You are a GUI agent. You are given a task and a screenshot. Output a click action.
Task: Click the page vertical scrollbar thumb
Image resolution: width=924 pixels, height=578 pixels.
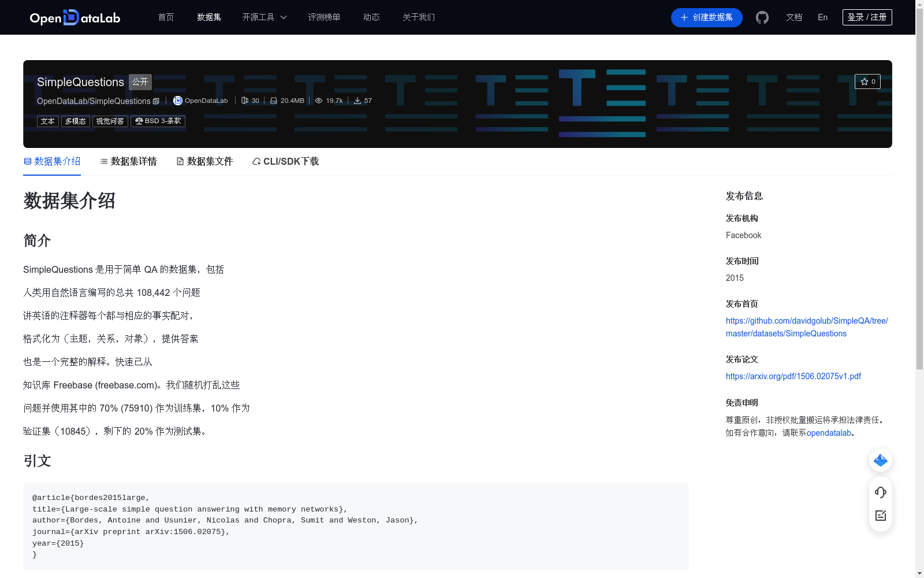click(919, 188)
